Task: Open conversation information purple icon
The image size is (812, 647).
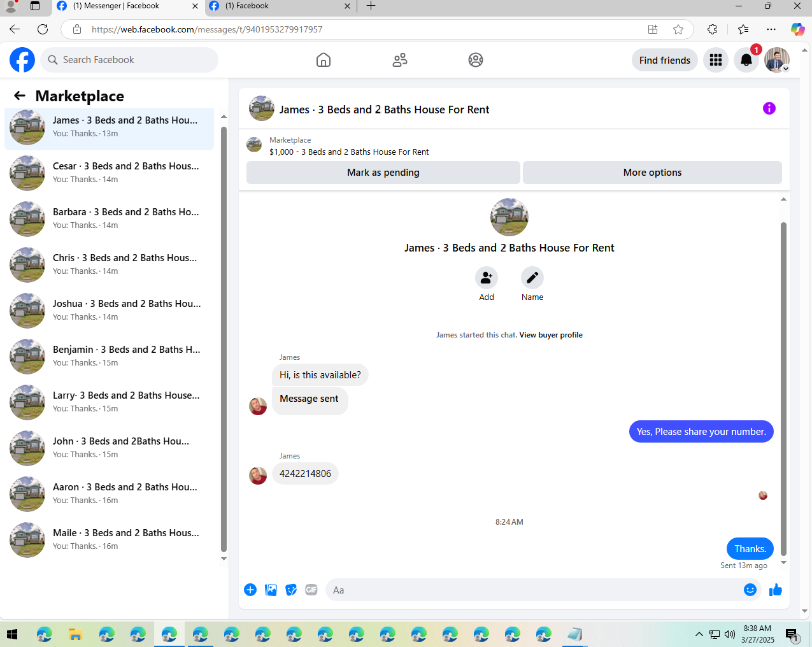Action: pyautogui.click(x=769, y=108)
